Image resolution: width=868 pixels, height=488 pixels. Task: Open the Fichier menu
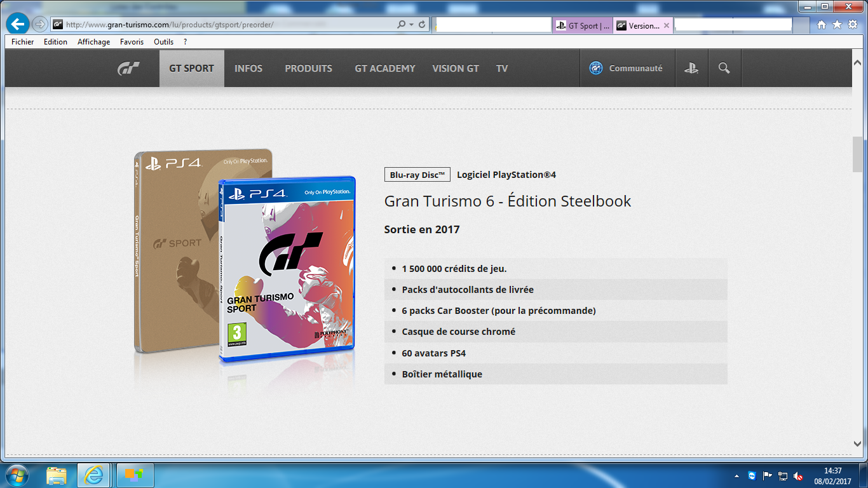(x=23, y=42)
